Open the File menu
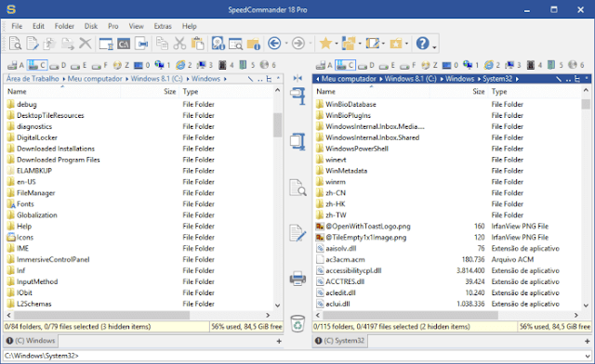 click(17, 26)
